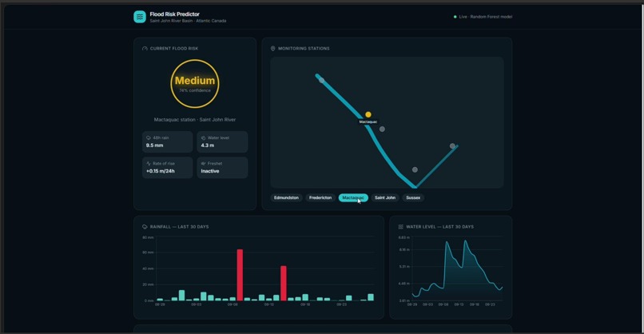
Task: Click the 60 mm axis label
Action: 149,252
